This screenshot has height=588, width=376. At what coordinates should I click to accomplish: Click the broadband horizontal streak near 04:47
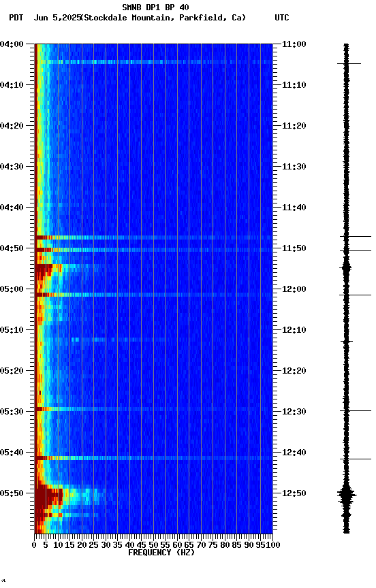[x=153, y=238]
